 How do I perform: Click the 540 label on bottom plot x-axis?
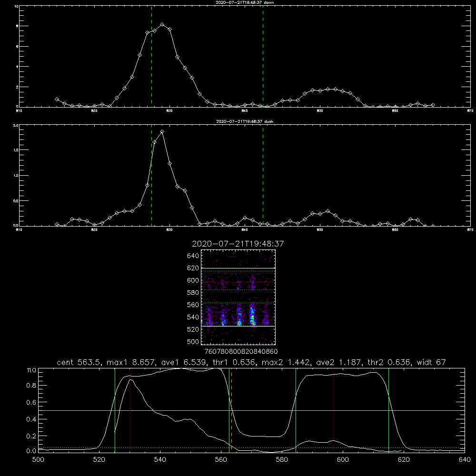(160, 460)
